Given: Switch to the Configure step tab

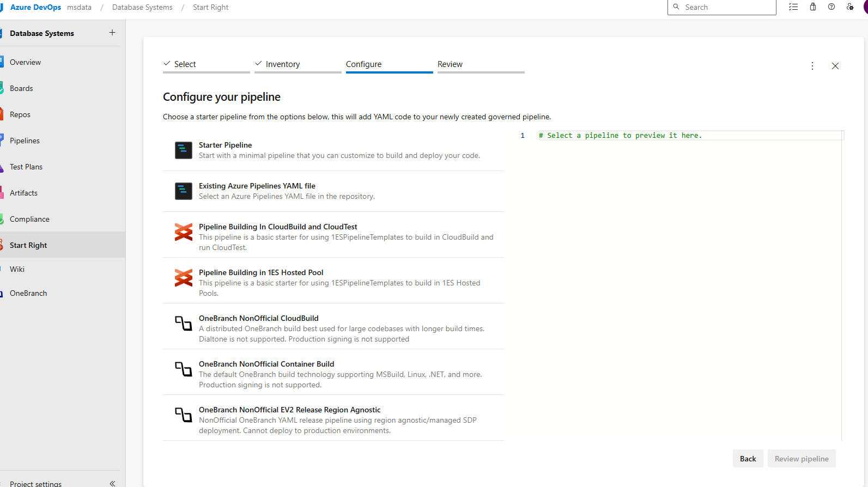Looking at the screenshot, I should [x=390, y=64].
